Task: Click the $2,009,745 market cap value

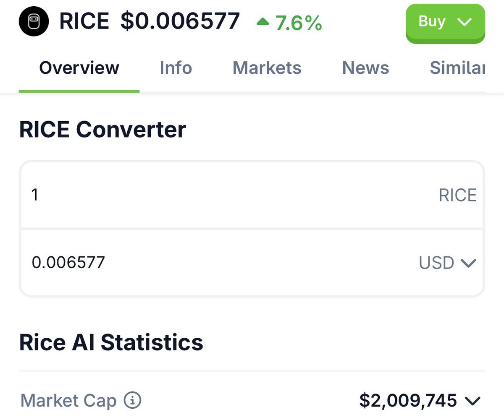Action: click(x=408, y=401)
